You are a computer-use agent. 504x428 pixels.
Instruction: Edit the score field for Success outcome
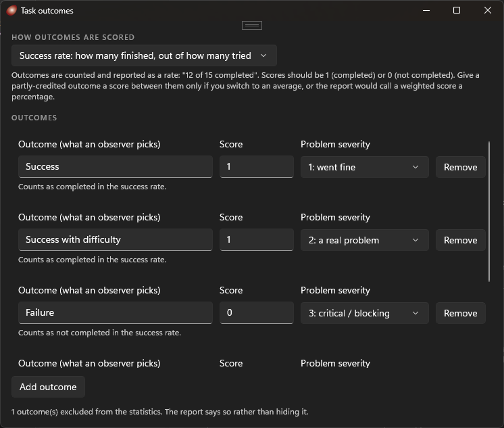click(x=257, y=167)
